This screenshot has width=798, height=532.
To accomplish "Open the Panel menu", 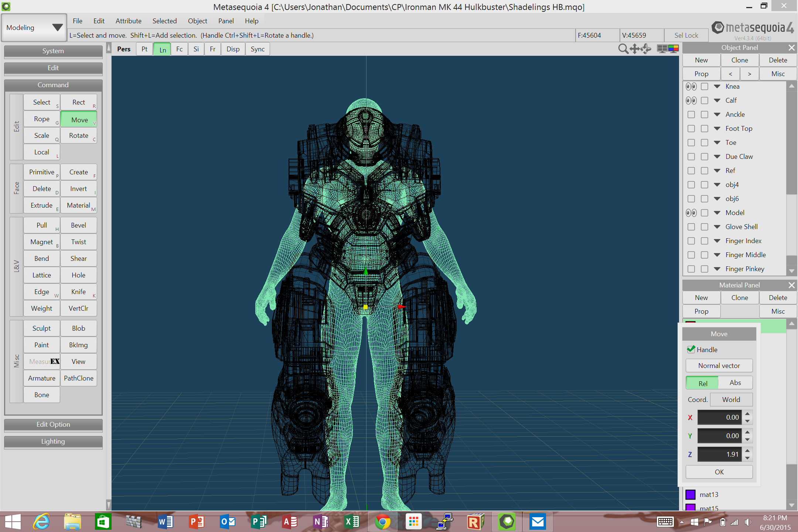I will 226,21.
